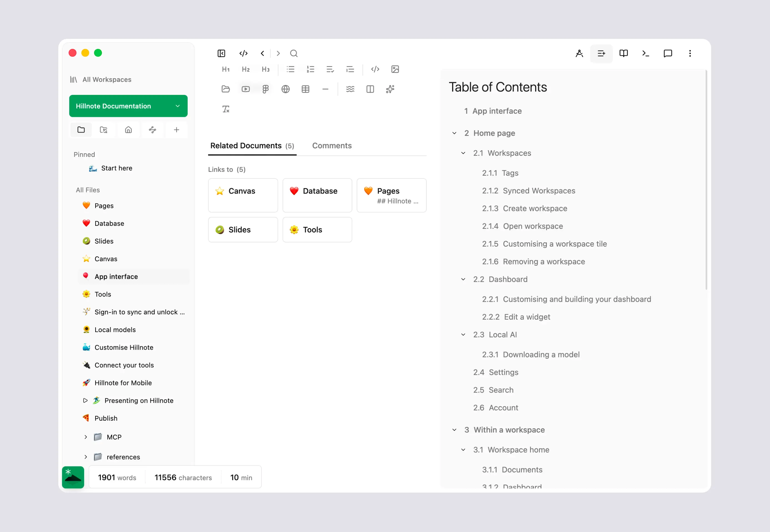Open the graph connections view tab

[153, 130]
